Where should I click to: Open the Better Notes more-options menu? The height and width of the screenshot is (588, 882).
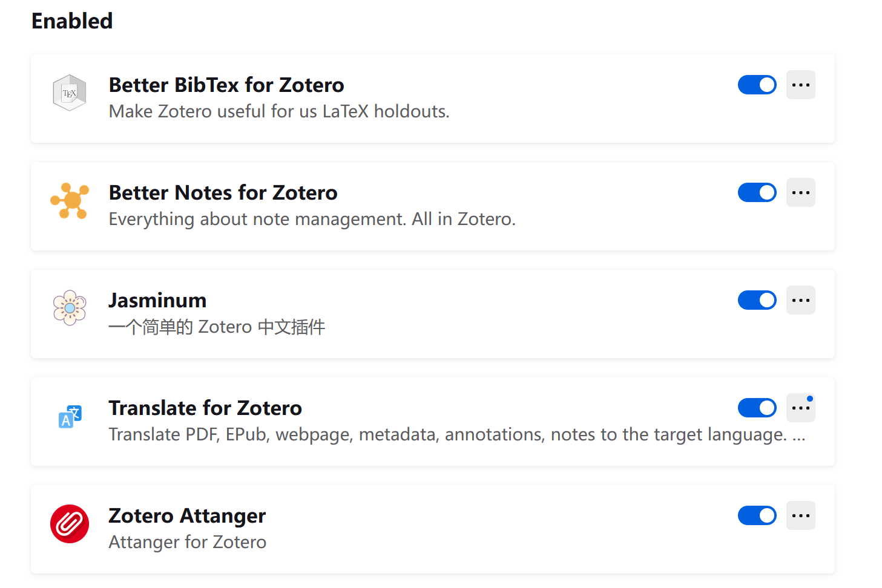pyautogui.click(x=800, y=192)
